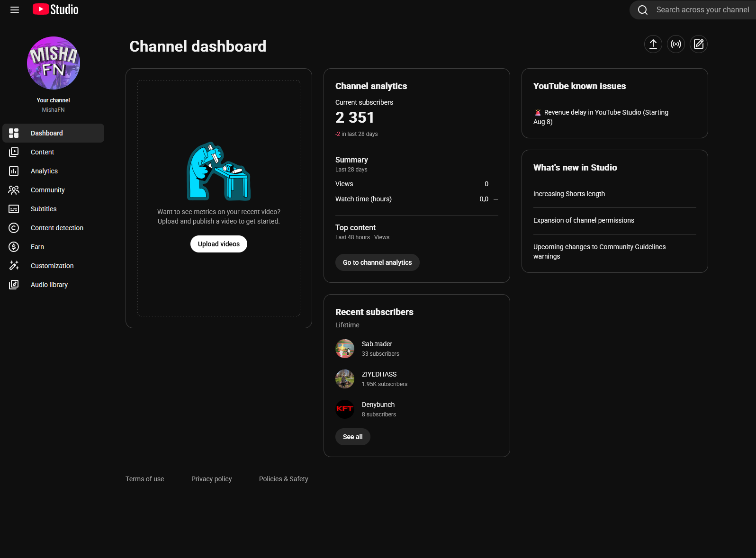756x558 pixels.
Task: Open Privacy policy link
Action: pyautogui.click(x=212, y=479)
